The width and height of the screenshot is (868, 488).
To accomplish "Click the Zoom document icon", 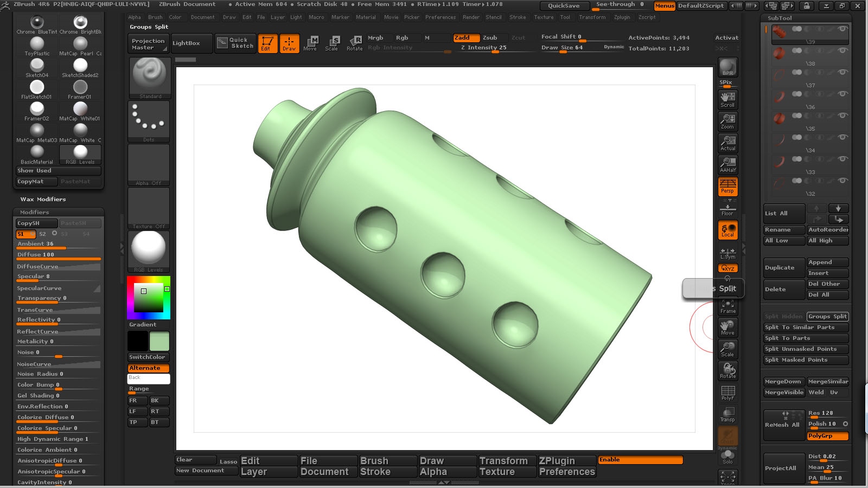I will [727, 121].
